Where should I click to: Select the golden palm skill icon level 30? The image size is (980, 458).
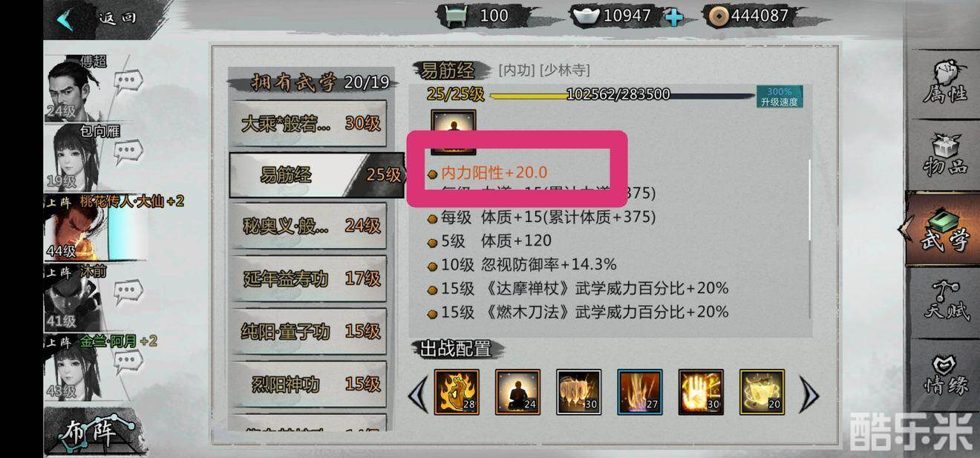click(x=701, y=392)
